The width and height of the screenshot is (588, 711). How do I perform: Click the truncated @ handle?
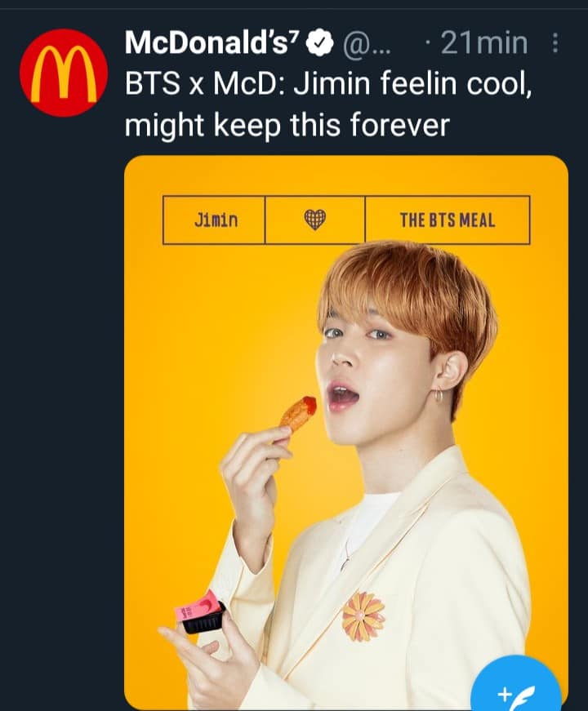pyautogui.click(x=367, y=44)
